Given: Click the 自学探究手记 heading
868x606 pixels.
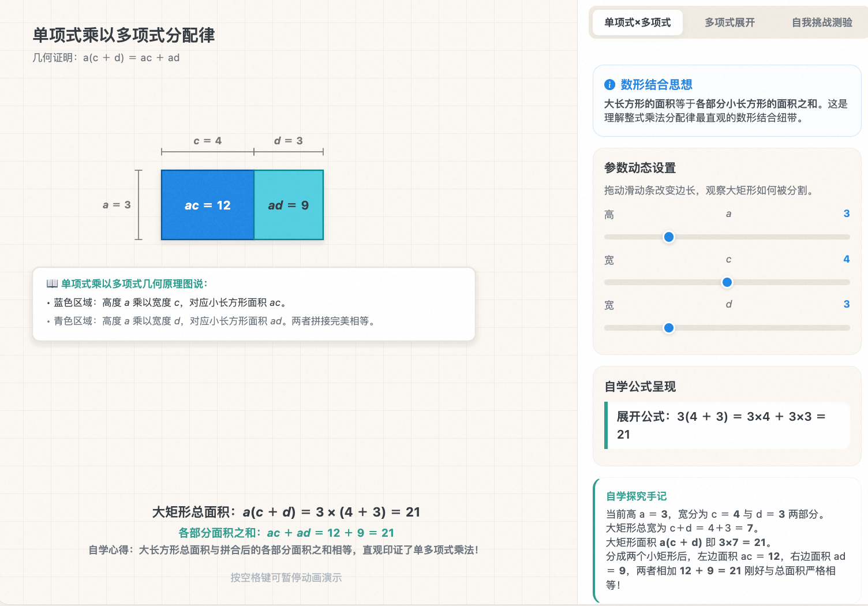Looking at the screenshot, I should click(x=636, y=496).
